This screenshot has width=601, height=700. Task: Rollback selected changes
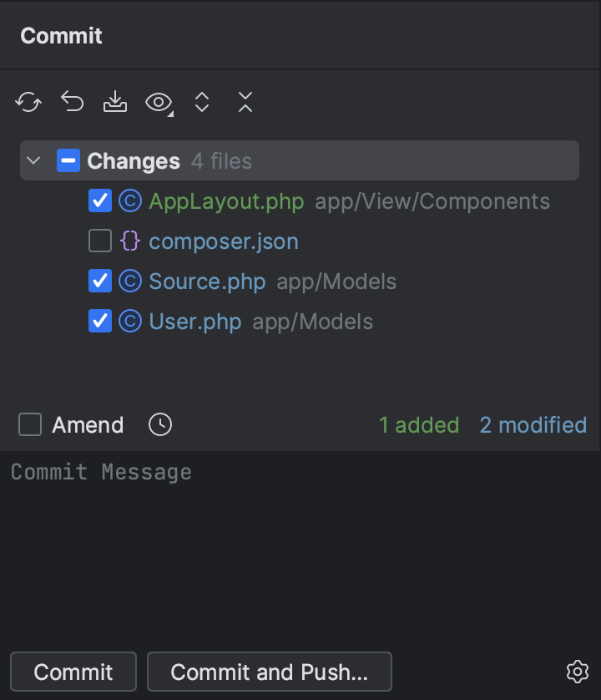click(x=72, y=102)
